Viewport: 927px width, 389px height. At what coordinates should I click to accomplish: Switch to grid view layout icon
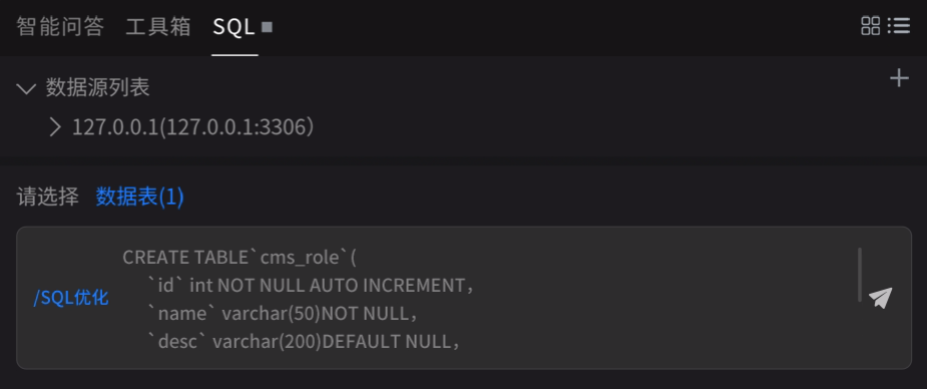(x=870, y=25)
